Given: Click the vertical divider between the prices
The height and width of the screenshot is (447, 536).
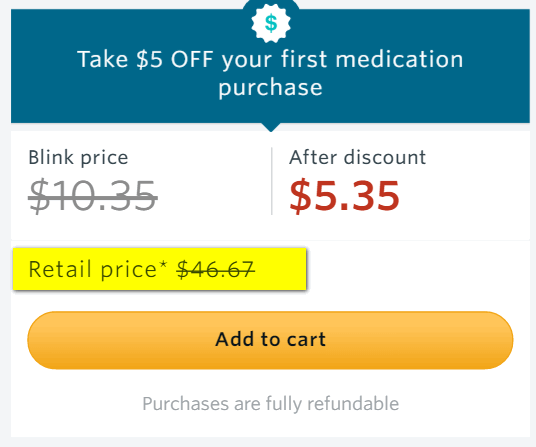Looking at the screenshot, I should point(272,181).
